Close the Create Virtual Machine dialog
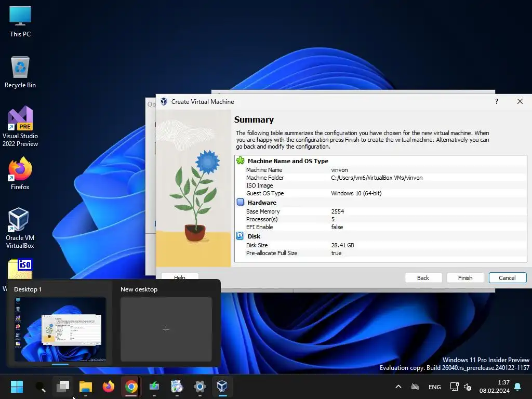The image size is (532, 399). pos(520,101)
